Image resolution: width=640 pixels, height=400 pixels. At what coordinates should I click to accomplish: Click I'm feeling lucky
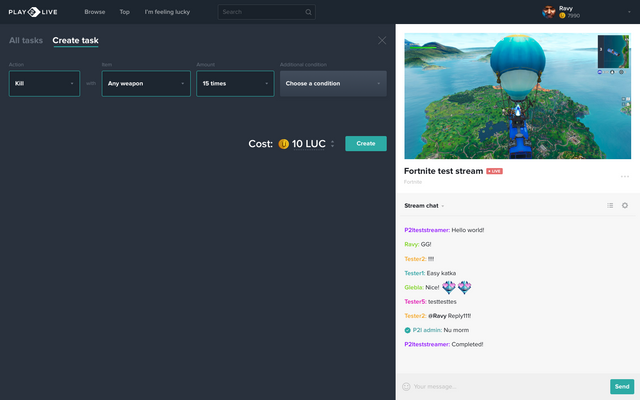(x=167, y=12)
